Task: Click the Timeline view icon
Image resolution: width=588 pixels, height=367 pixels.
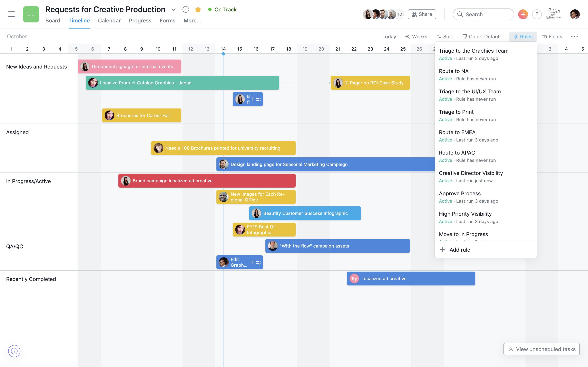Action: 79,20
